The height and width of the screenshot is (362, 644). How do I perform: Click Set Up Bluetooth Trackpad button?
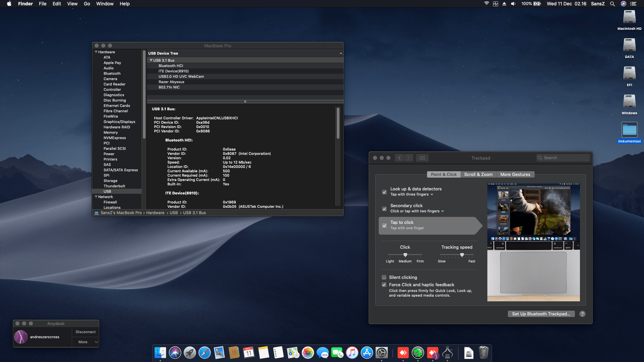pyautogui.click(x=541, y=314)
